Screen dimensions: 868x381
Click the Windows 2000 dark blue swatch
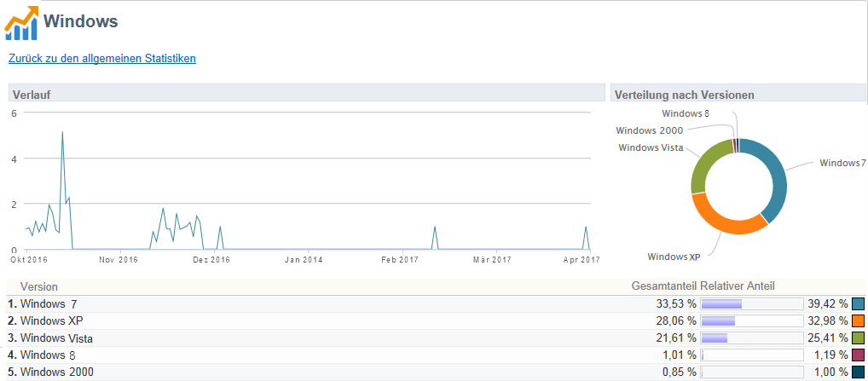[x=858, y=372]
